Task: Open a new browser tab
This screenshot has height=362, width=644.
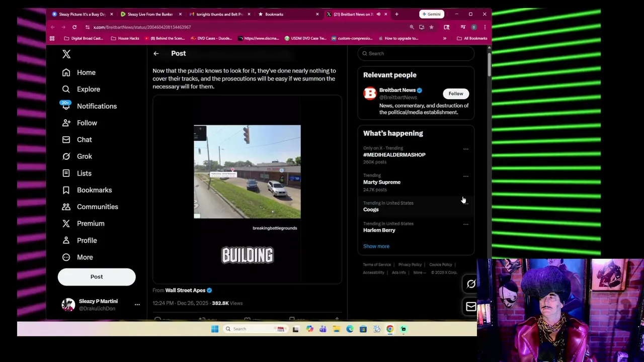Action: [x=396, y=14]
